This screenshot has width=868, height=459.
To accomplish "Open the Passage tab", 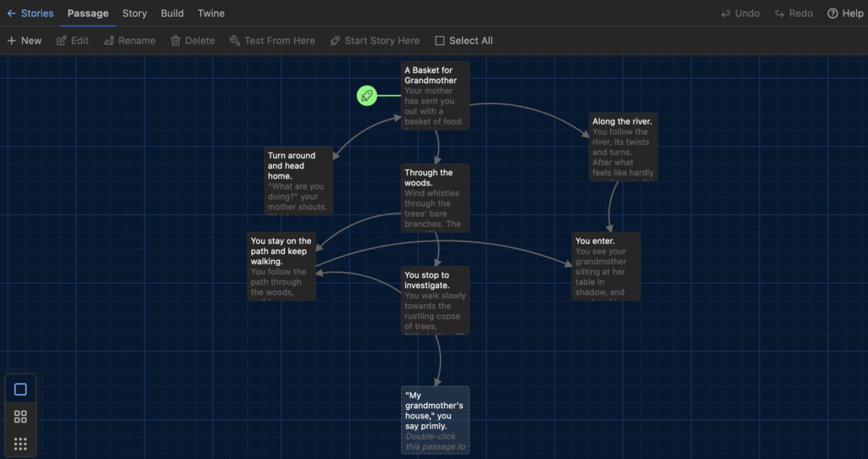I will 88,14.
